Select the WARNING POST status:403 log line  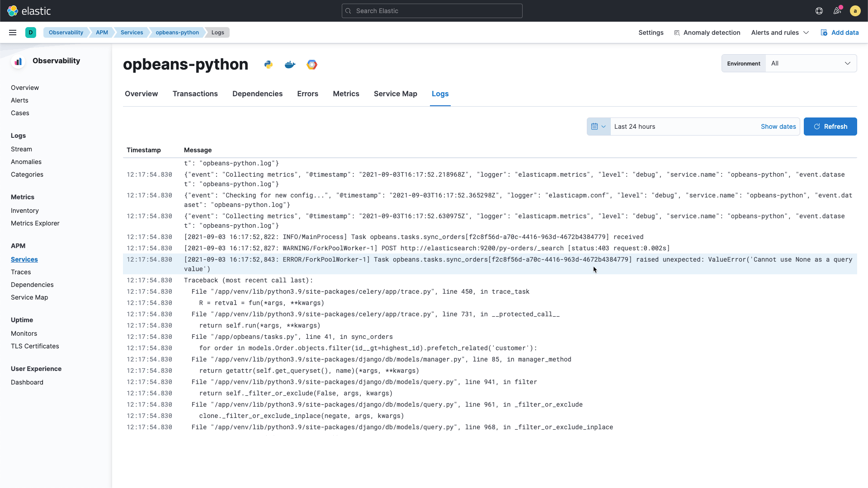[x=490, y=248]
